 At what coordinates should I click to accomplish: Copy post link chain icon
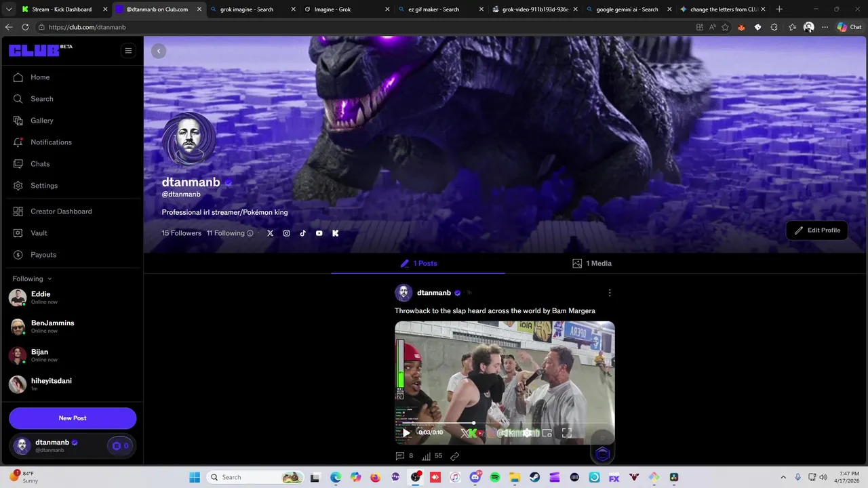click(455, 456)
